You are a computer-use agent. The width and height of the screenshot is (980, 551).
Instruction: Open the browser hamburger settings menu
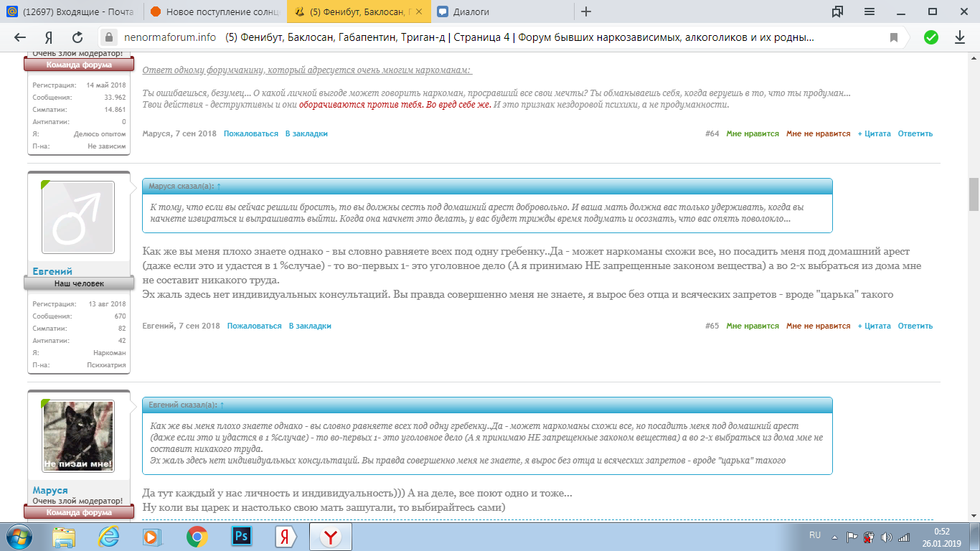pos(870,11)
